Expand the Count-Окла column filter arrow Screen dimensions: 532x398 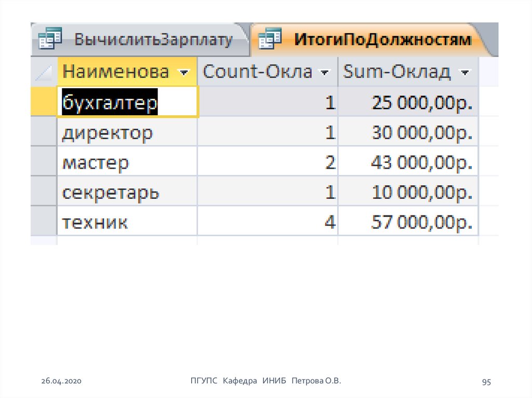[x=325, y=73]
